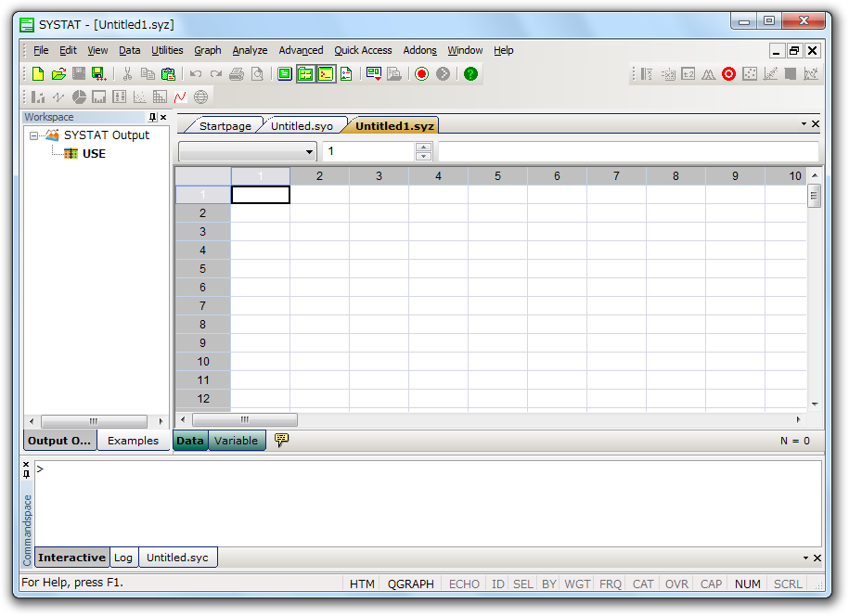Pin the Workspace panel with the pushpin
The width and height of the screenshot is (849, 616).
tap(152, 117)
